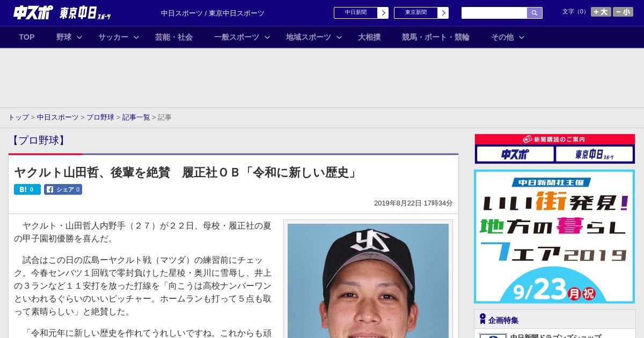The width and height of the screenshot is (644, 338).
Task: Click the article date 2019年8月22日 17時34分
Action: click(x=413, y=203)
